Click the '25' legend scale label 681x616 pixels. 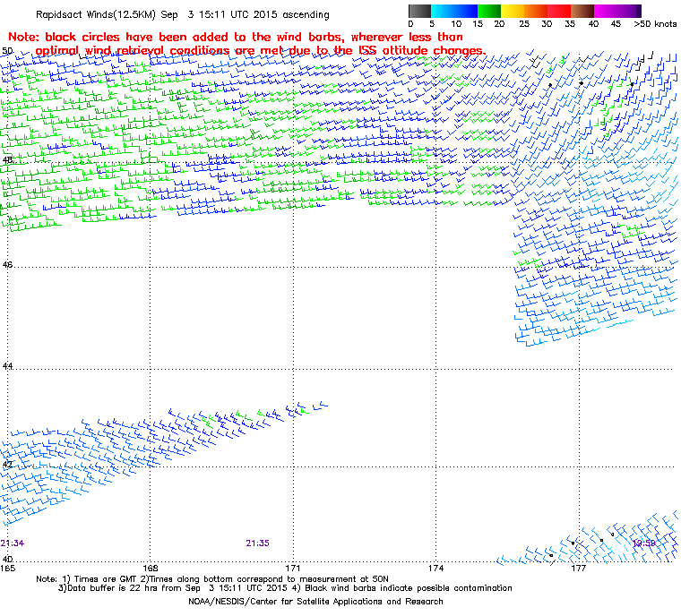(524, 24)
